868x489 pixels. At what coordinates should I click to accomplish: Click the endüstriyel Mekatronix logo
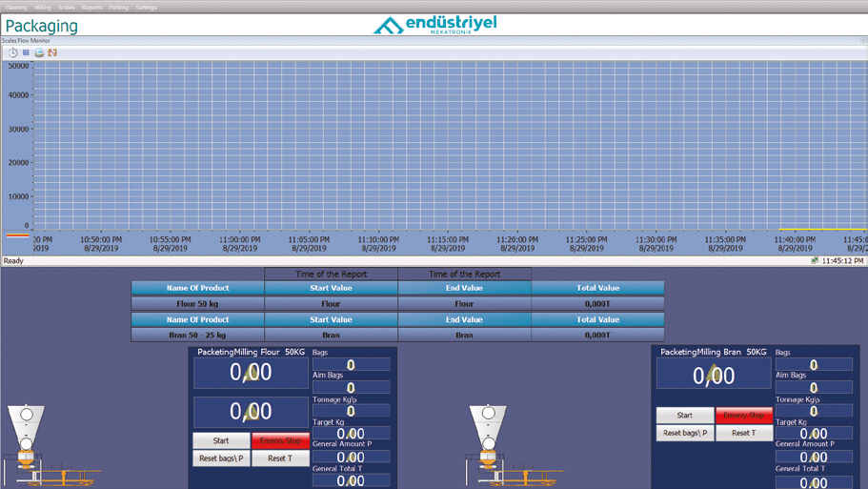[434, 25]
